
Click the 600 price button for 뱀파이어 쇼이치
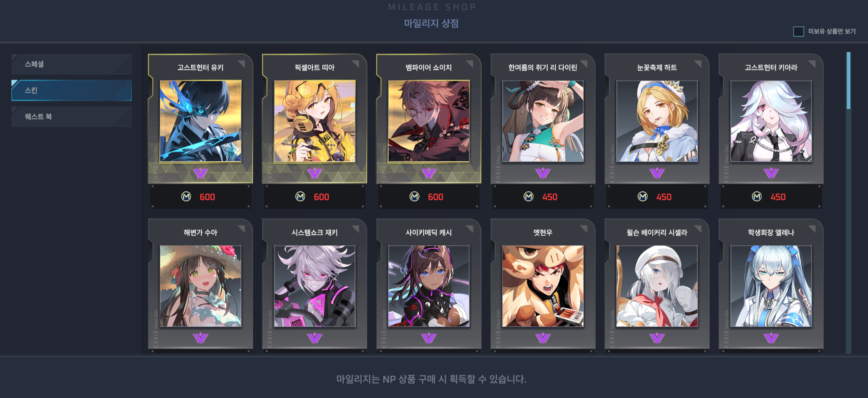point(429,197)
